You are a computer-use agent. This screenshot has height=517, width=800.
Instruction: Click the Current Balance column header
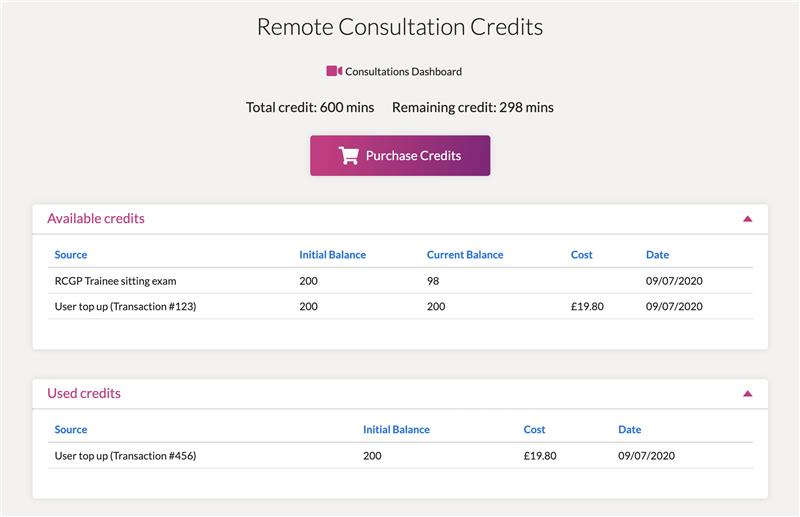465,255
